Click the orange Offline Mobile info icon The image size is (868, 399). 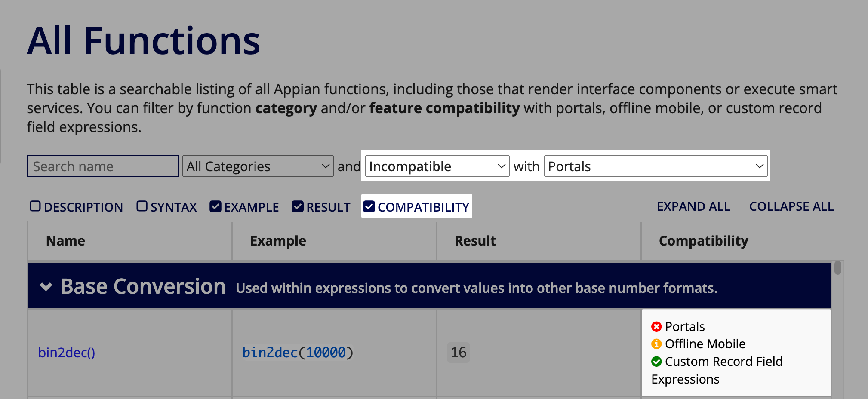coord(656,344)
